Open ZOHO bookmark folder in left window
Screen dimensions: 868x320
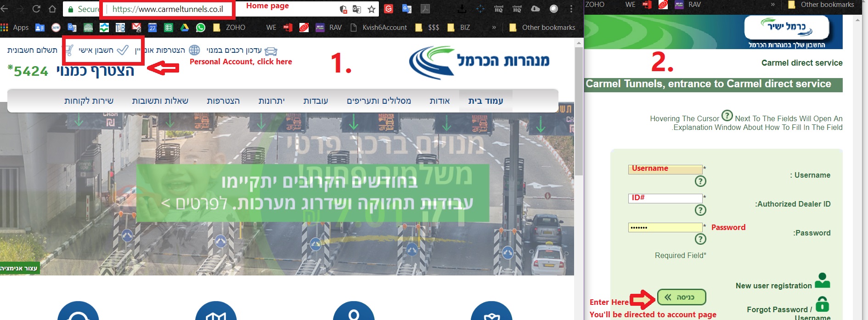(x=230, y=28)
